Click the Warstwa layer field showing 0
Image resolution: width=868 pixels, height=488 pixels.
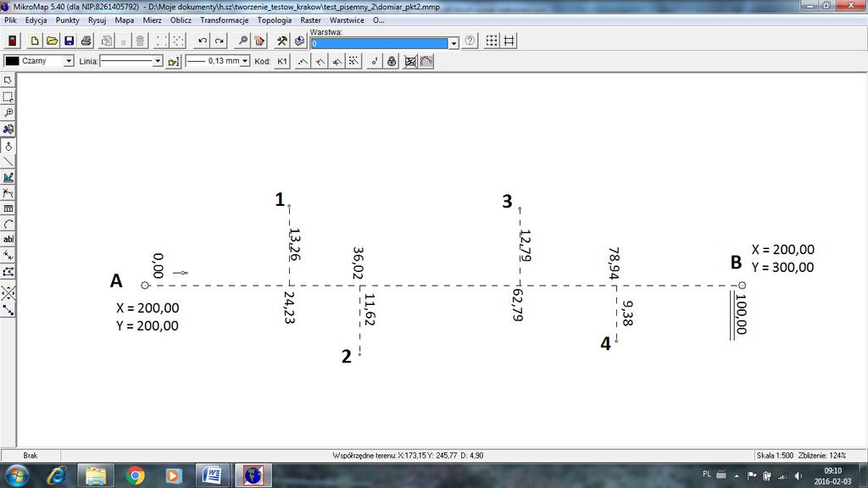tap(379, 43)
